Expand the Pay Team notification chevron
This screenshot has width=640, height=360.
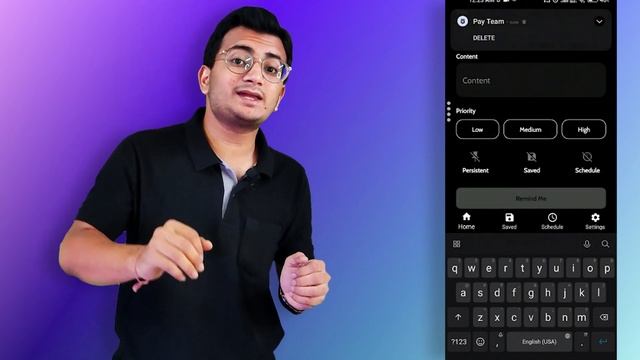tap(599, 22)
